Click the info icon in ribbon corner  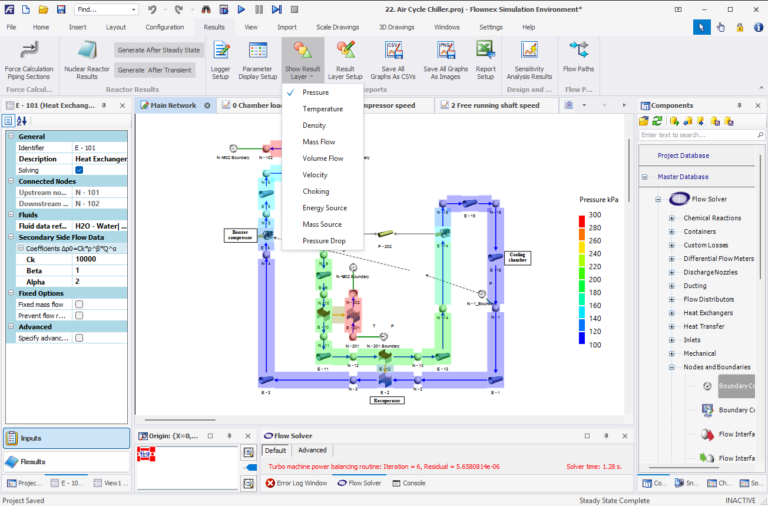point(758,27)
